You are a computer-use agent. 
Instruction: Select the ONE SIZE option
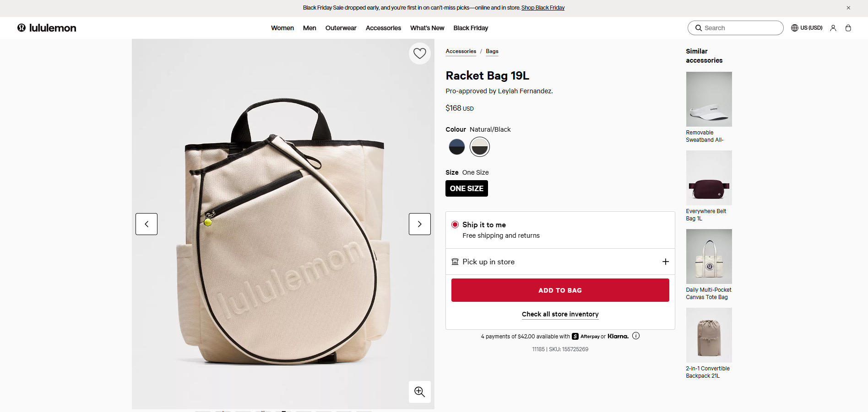pyautogui.click(x=467, y=188)
